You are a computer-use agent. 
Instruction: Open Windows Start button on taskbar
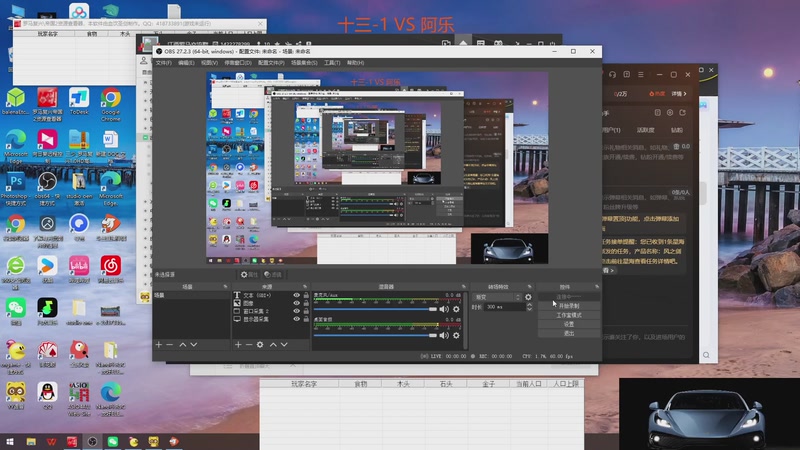(10, 442)
